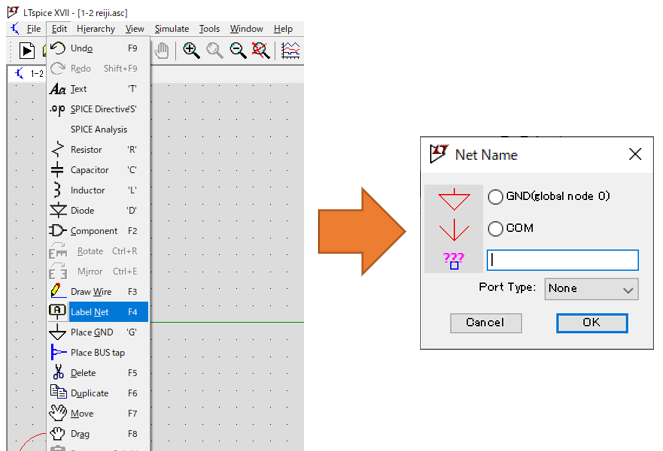Select SPICE Directive in the Edit menu
Image resolution: width=663 pixels, height=451 pixels.
point(99,109)
